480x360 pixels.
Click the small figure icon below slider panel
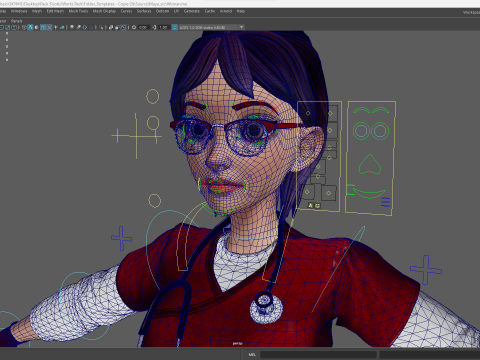click(310, 205)
